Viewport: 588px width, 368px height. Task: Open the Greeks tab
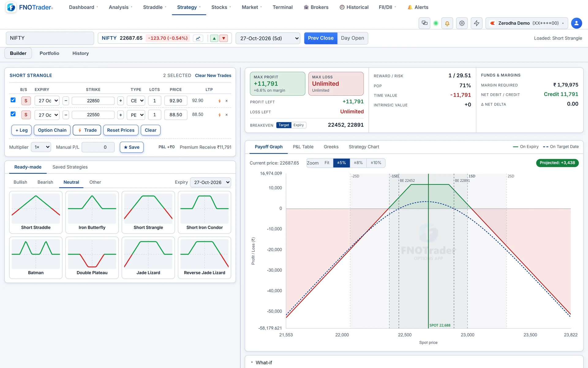tap(331, 147)
